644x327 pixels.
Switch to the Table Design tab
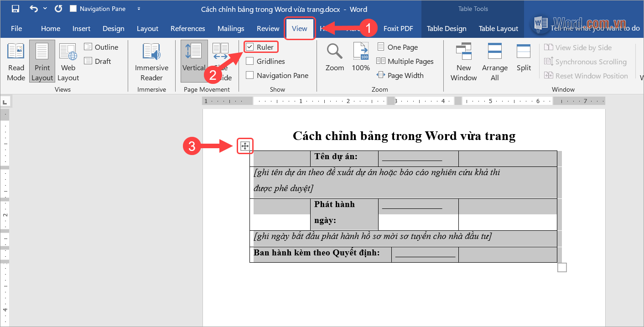tap(446, 28)
